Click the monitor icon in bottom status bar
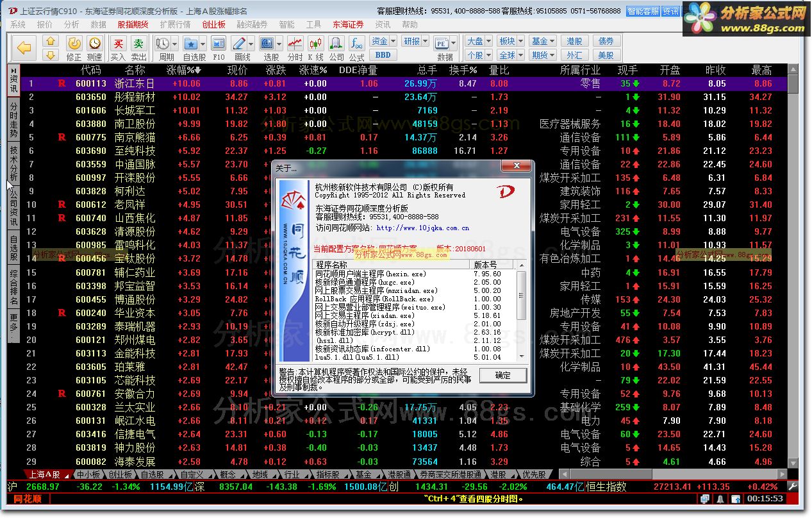 (705, 499)
